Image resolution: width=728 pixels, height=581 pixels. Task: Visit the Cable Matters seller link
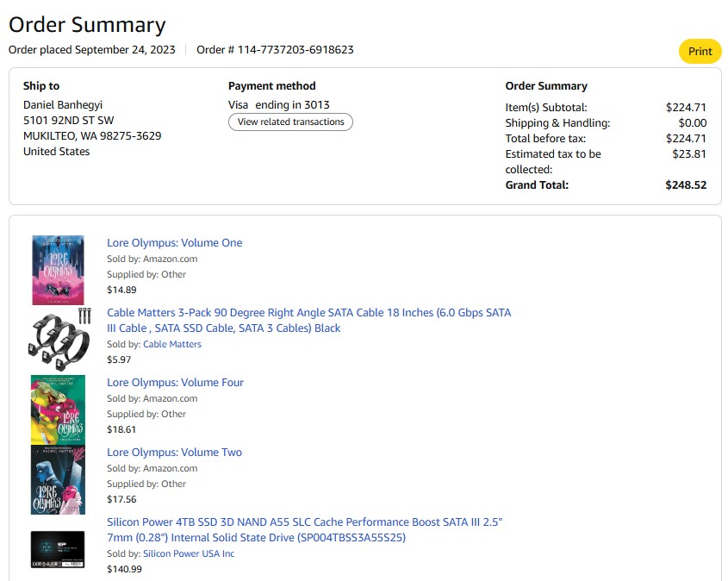click(172, 344)
